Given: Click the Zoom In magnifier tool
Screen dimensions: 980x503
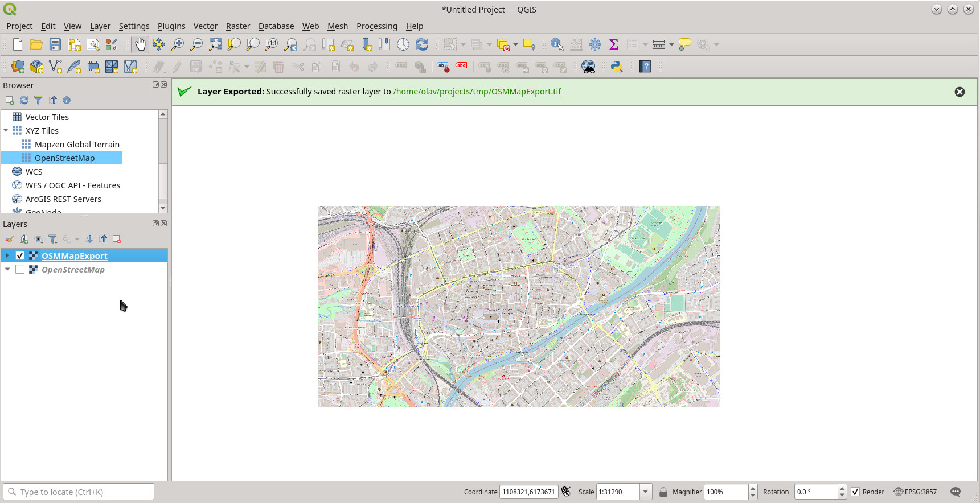Looking at the screenshot, I should click(178, 44).
